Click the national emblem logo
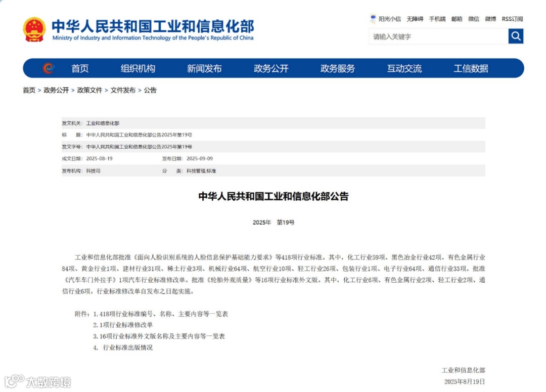 [x=34, y=30]
